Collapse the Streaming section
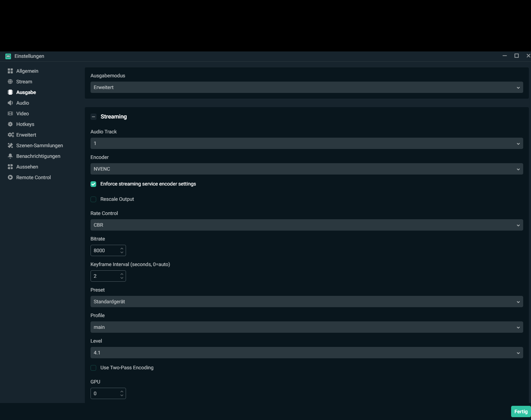531x420 pixels. (x=94, y=117)
